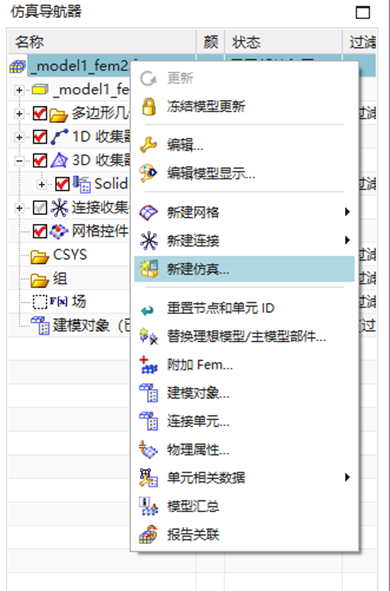Screen dimensions: 390x591
Task: Expand the Solid child node
Action: pyautogui.click(x=41, y=184)
